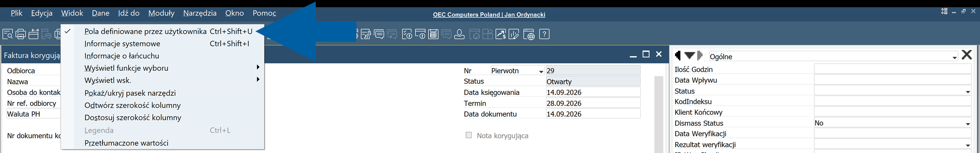The width and height of the screenshot is (980, 153).
Task: Click Data księgowania field 14.09.2026
Action: pyautogui.click(x=593, y=92)
